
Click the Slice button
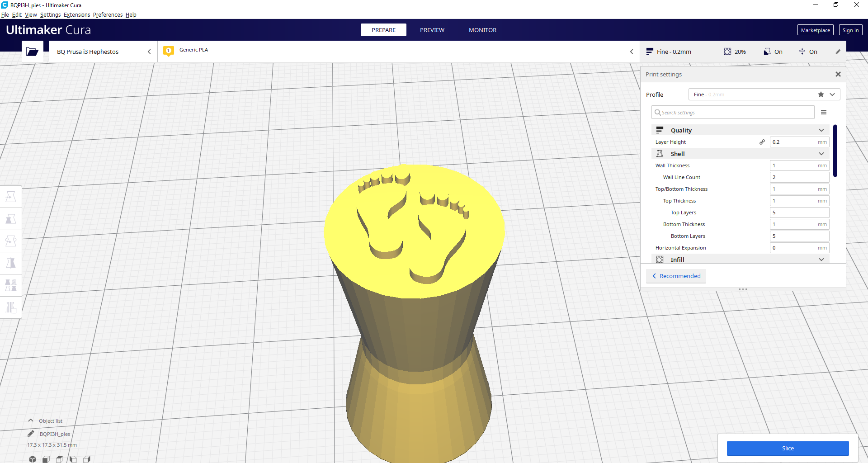point(788,448)
